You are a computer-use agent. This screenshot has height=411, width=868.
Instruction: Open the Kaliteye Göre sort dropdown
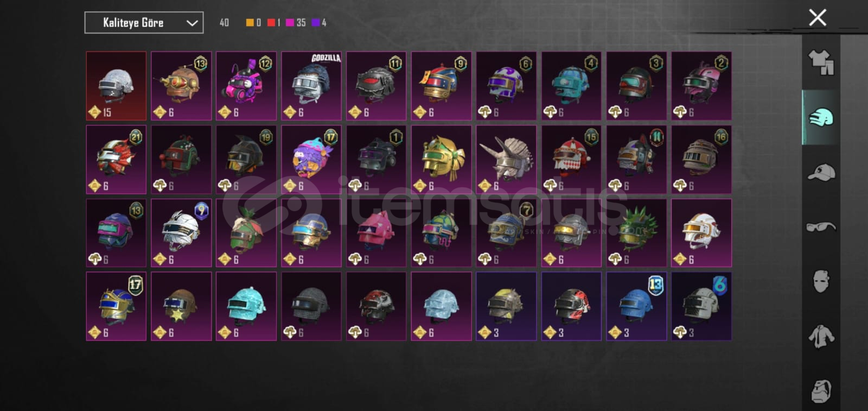coord(144,23)
